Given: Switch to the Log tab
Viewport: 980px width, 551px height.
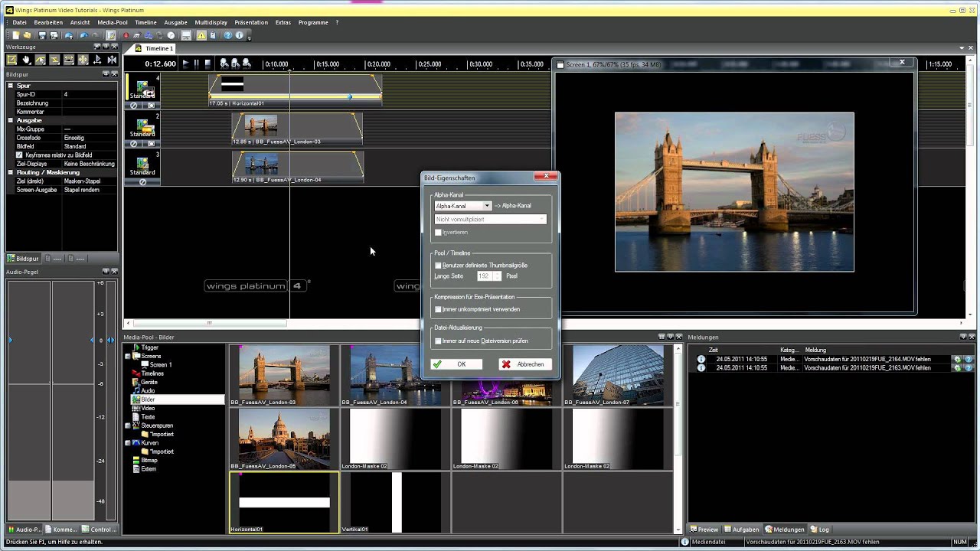Looking at the screenshot, I should tap(820, 530).
